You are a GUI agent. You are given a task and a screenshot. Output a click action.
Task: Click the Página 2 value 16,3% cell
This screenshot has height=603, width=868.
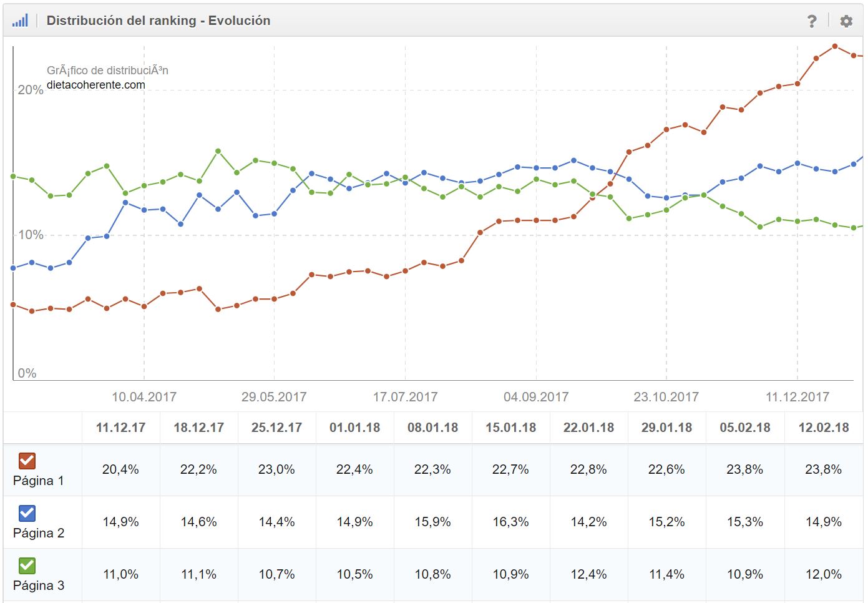510,522
